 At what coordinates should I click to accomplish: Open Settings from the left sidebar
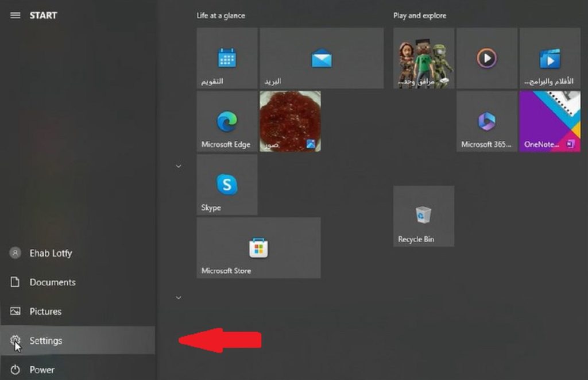[45, 341]
